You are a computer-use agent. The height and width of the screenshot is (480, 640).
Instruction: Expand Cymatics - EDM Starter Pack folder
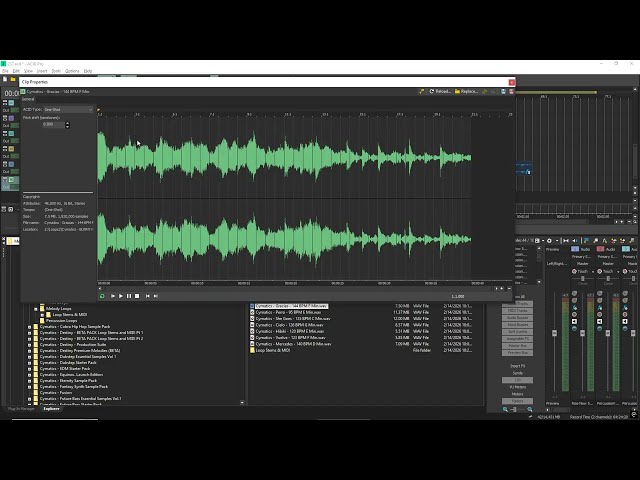click(x=29, y=369)
